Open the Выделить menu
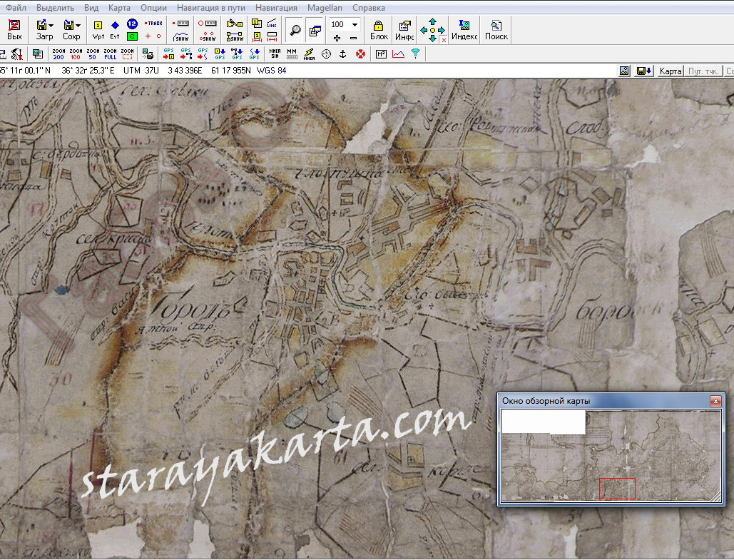The height and width of the screenshot is (560, 734). (55, 8)
